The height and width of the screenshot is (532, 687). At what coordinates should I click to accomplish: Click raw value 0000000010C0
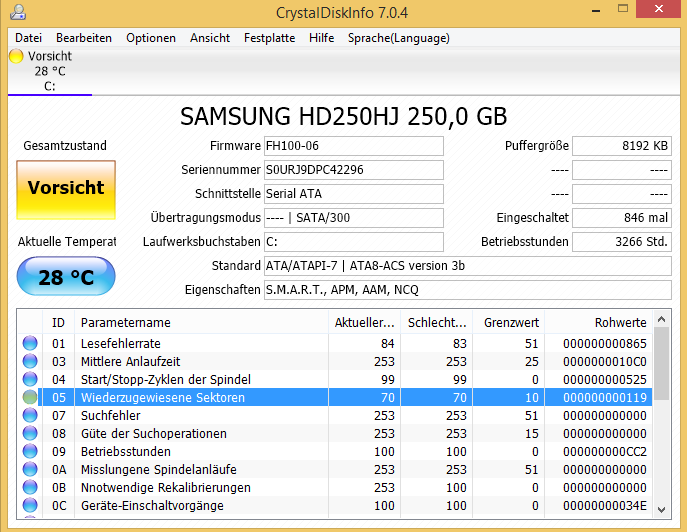[x=605, y=362]
